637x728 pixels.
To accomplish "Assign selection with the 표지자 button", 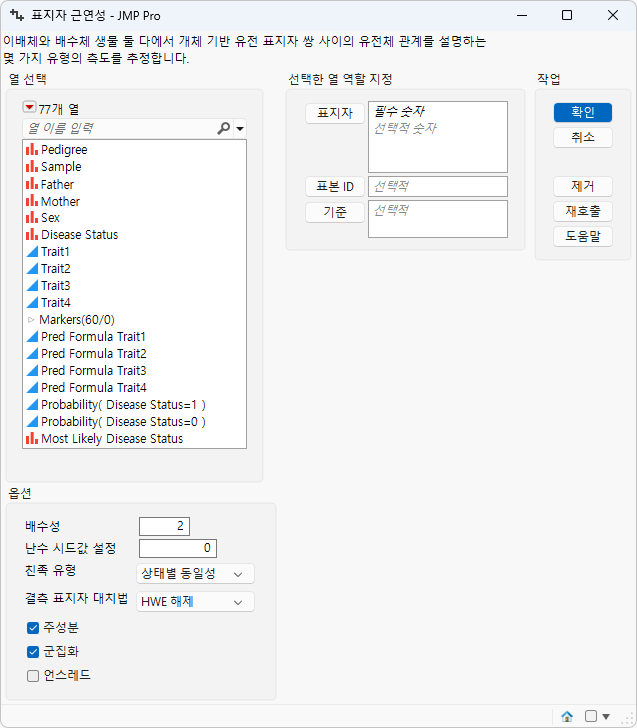I will tap(335, 113).
